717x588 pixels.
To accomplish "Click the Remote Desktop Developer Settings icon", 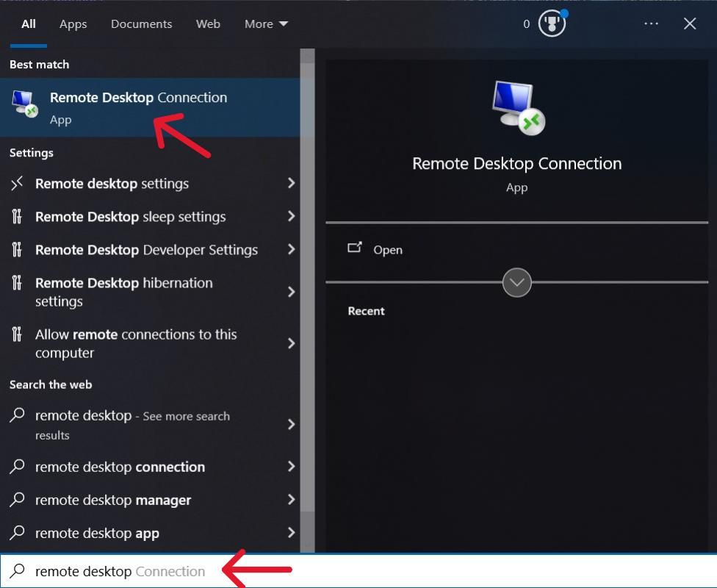I will (x=17, y=249).
